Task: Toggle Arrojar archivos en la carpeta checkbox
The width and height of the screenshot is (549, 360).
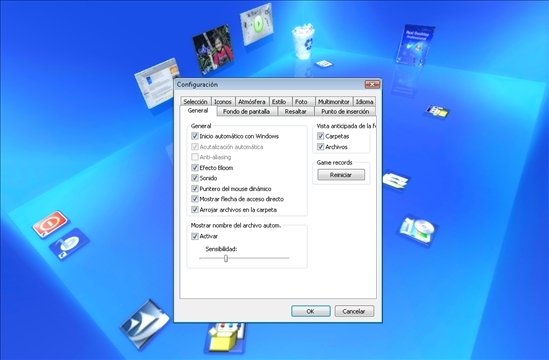Action: click(x=195, y=209)
